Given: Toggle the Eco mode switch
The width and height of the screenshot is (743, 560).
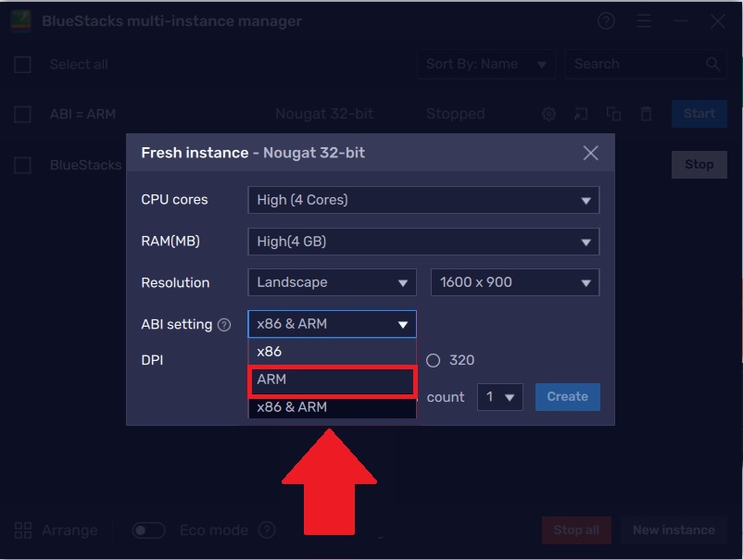Looking at the screenshot, I should tap(148, 530).
